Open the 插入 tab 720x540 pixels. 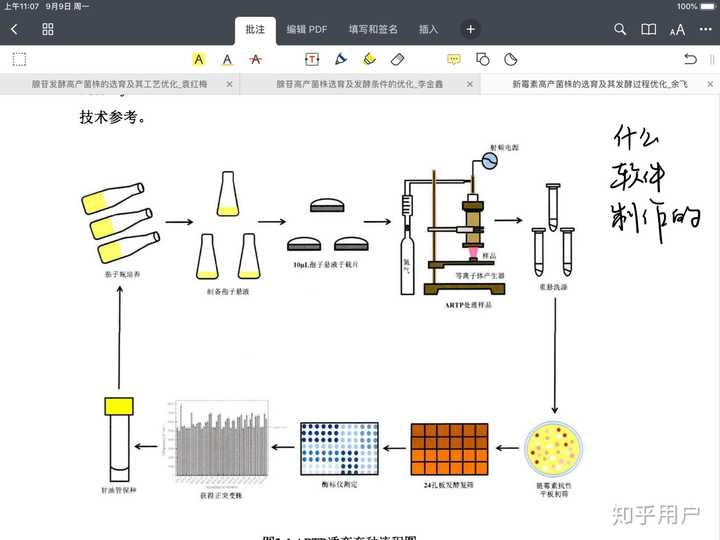428,30
